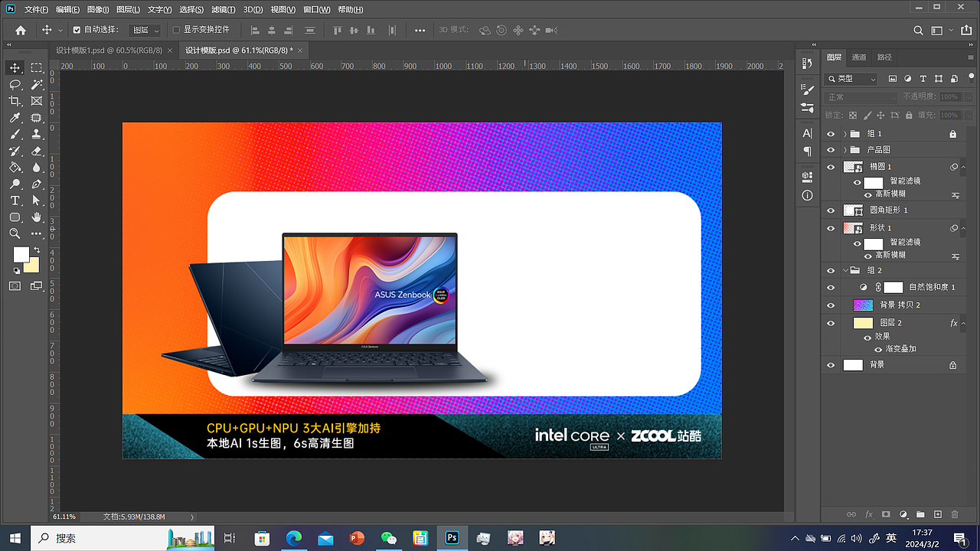The height and width of the screenshot is (551, 980).
Task: Open the layer filter 类型 dropdown
Action: [851, 79]
